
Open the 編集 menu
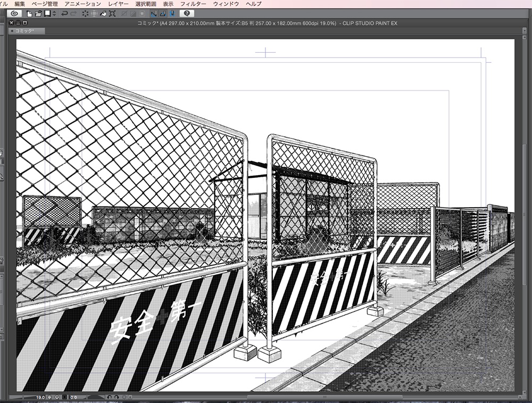[x=20, y=4]
